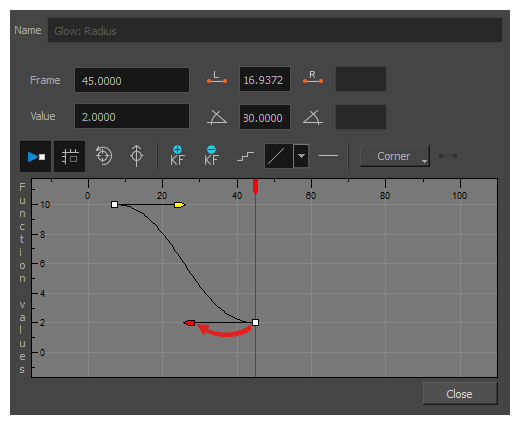Toggle the Show Current Frame button

36,156
